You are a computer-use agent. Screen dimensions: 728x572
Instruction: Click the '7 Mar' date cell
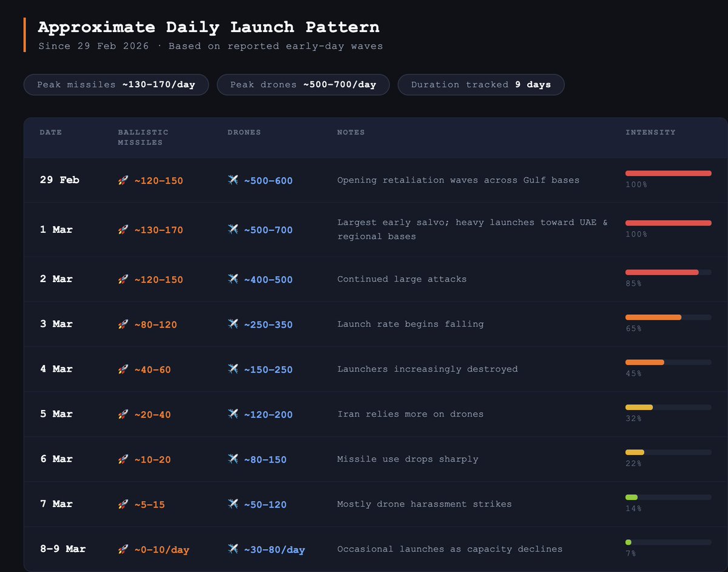tap(56, 503)
